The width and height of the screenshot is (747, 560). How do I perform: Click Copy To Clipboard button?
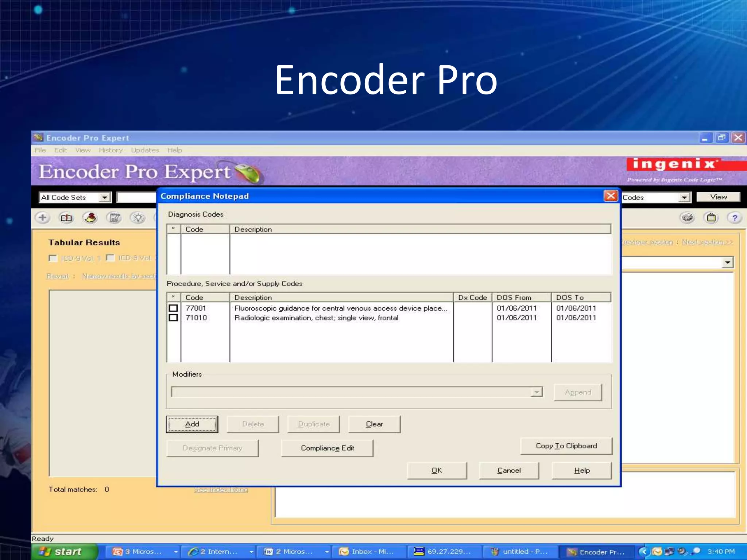coord(566,446)
